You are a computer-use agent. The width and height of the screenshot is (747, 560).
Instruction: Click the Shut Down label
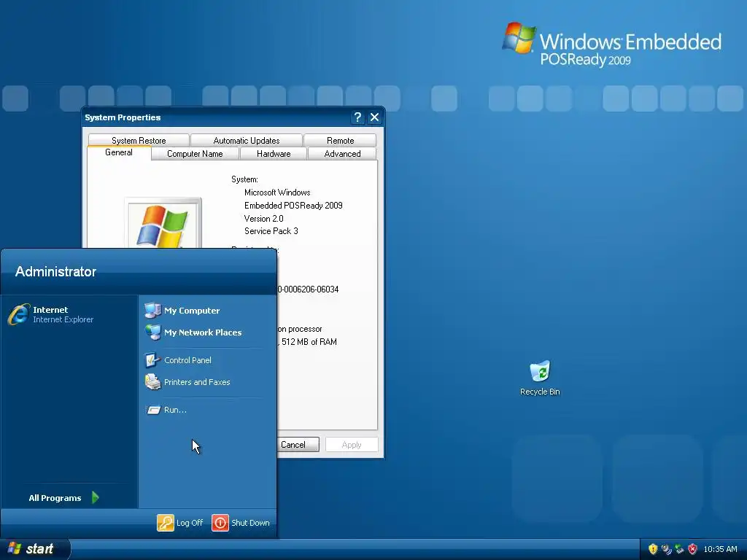tap(251, 523)
